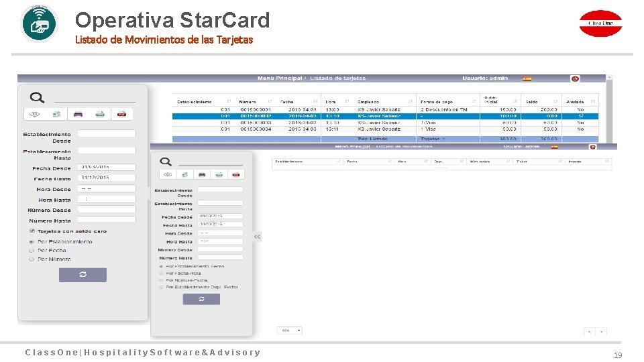Click '2 Descuento en TM' payment cell
The image size is (644, 362).
[443, 109]
